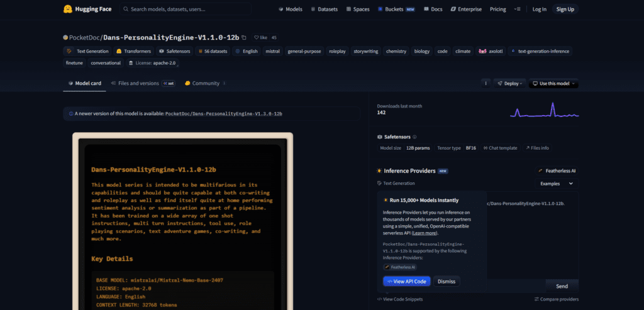The height and width of the screenshot is (310, 644).
Task: Open Docs in the top navigation
Action: [433, 9]
